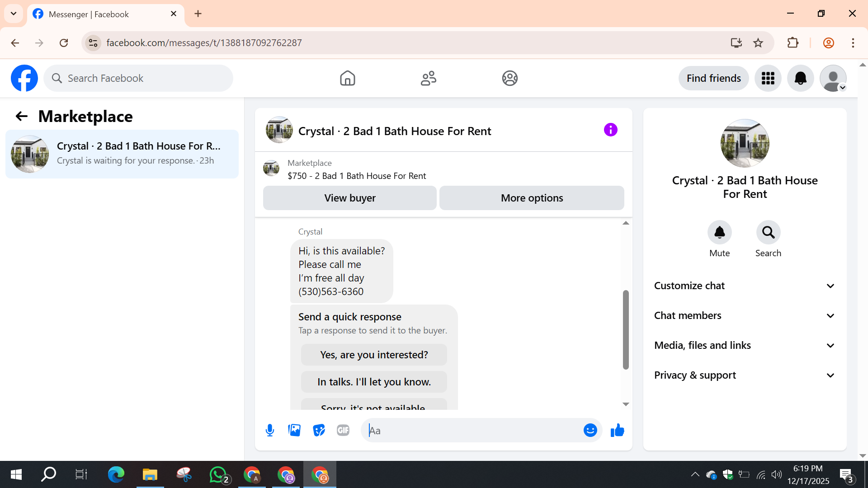Search in conversation via magnifier icon
Viewport: 868px width, 488px height.
tap(768, 233)
